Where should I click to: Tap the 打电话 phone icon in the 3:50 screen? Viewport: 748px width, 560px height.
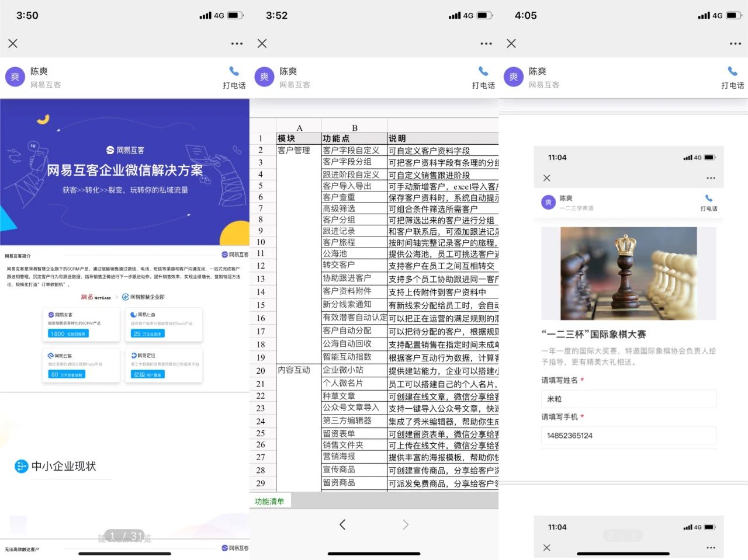[x=234, y=71]
